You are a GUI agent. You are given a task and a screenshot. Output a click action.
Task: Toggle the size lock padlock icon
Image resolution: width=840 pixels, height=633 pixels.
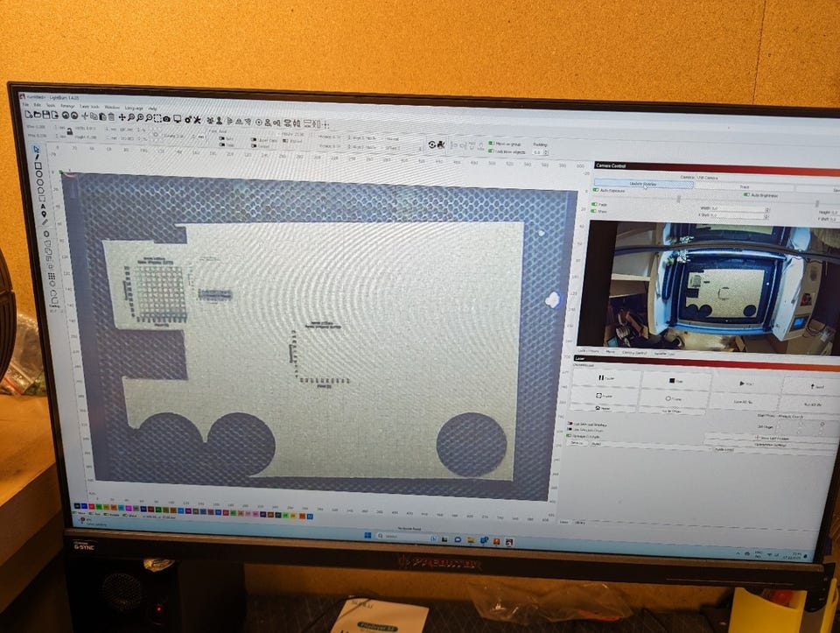coord(70,130)
